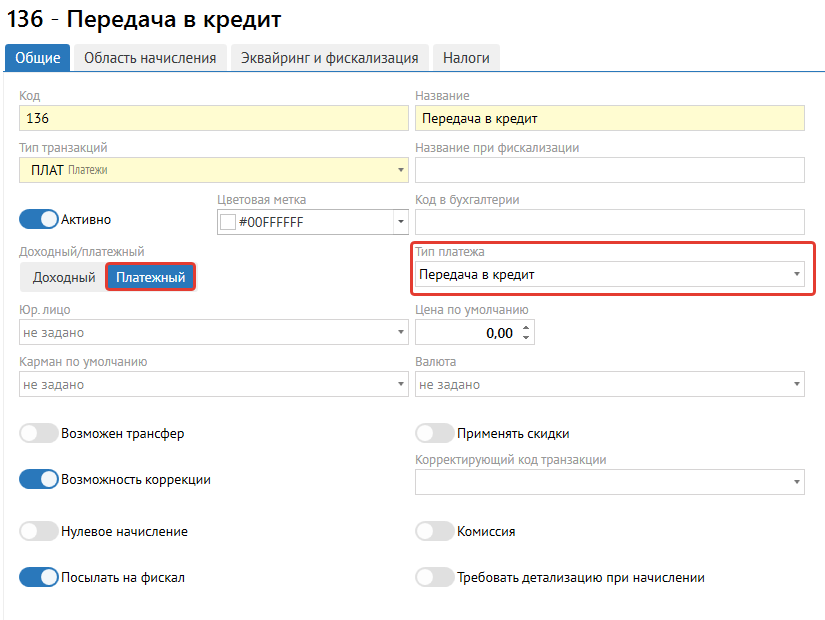The image size is (825, 620).
Task: Enable Нулевое начисление switch
Action: pyautogui.click(x=39, y=531)
